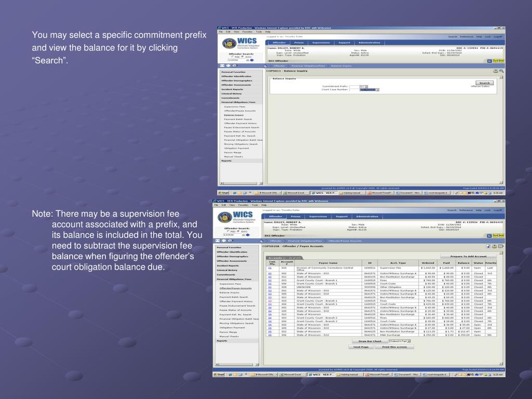Expand Criminal History in top sidebar
The width and height of the screenshot is (532, 399).
[x=231, y=94]
